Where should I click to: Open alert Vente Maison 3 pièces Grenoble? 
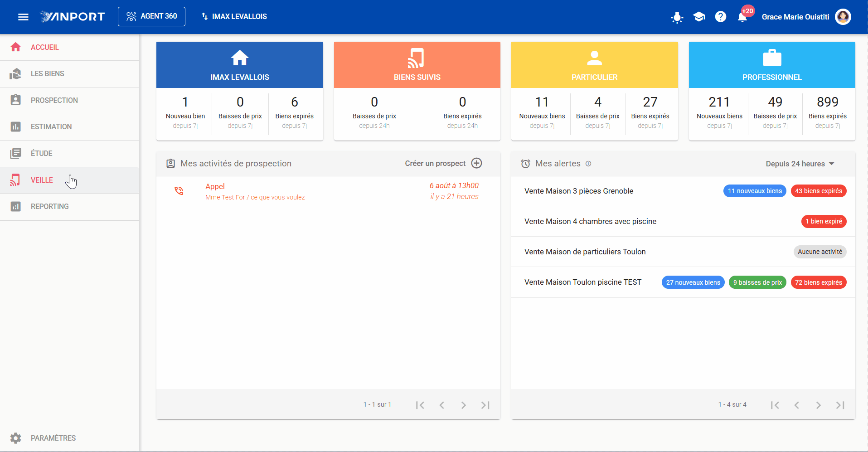[x=579, y=191]
